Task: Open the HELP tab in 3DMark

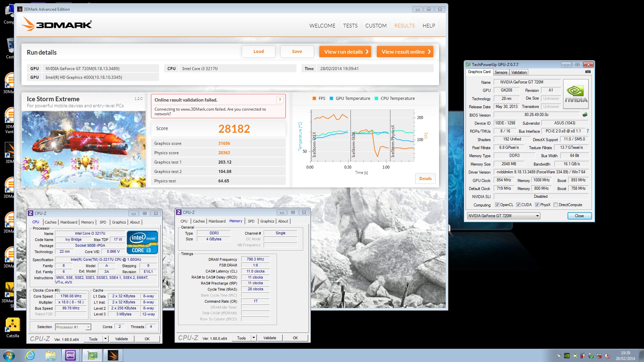Action: pos(429,25)
